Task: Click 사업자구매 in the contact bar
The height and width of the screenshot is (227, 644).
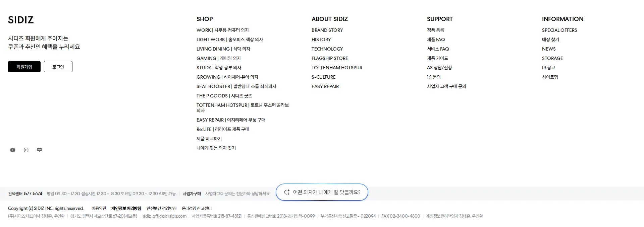Action: coord(192,194)
